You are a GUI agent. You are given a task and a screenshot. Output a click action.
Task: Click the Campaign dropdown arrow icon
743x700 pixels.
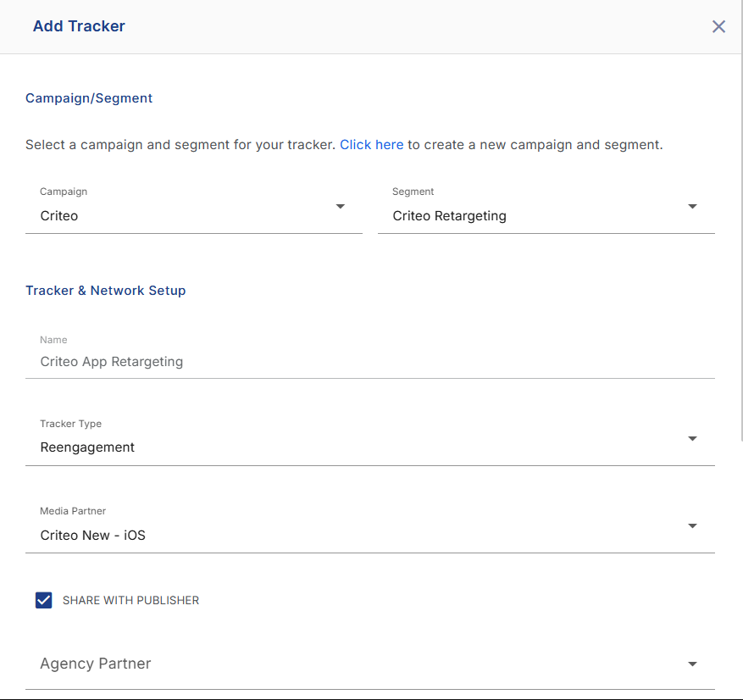340,206
